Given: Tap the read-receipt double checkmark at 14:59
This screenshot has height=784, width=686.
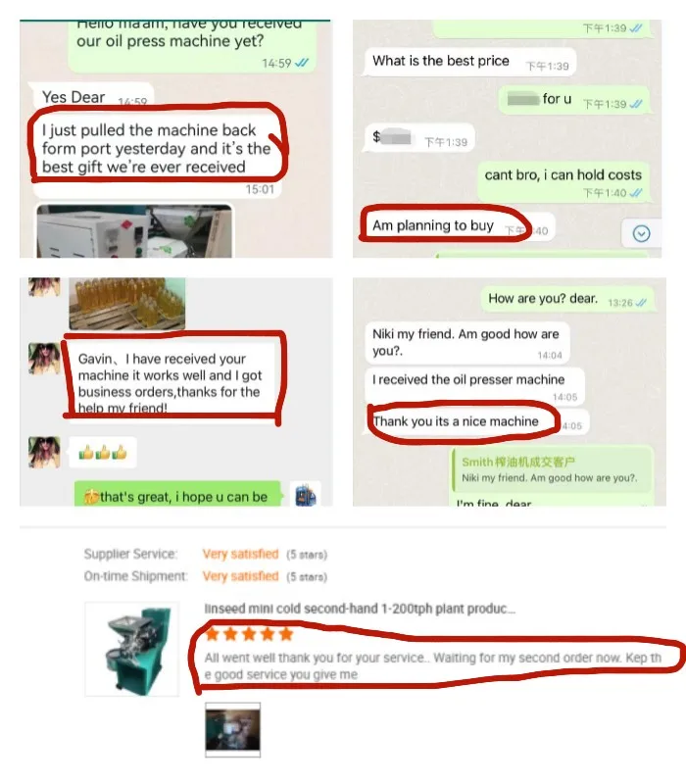Looking at the screenshot, I should 302,63.
